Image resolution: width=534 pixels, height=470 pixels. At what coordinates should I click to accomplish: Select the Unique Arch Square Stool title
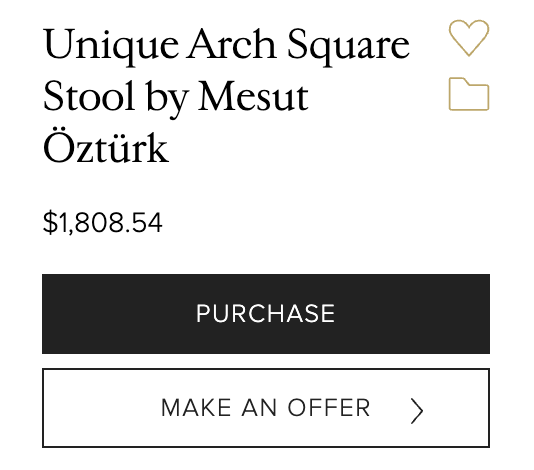pyautogui.click(x=226, y=96)
